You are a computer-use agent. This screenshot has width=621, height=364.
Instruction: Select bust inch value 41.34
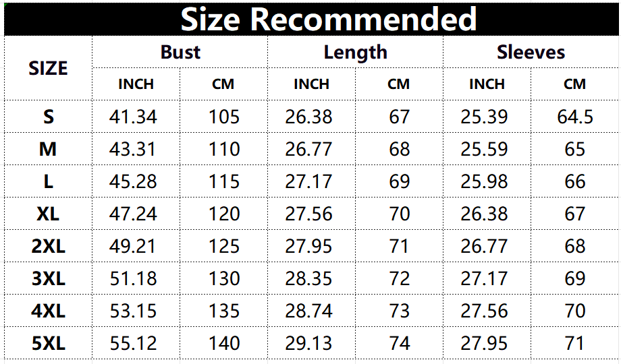(133, 117)
